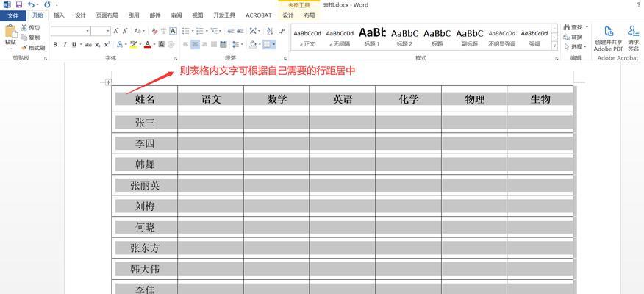The width and height of the screenshot is (644, 294).
Task: Toggle bold formatting
Action: [x=55, y=44]
